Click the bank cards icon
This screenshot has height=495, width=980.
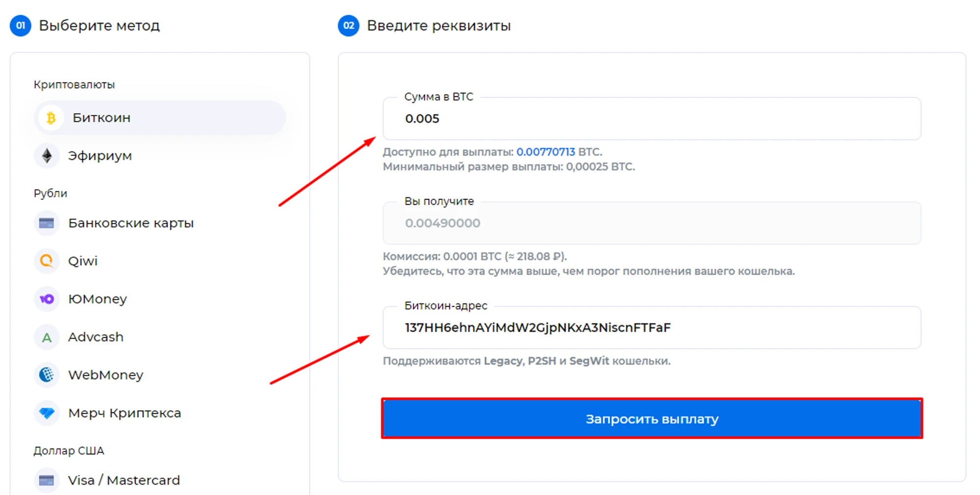point(47,223)
